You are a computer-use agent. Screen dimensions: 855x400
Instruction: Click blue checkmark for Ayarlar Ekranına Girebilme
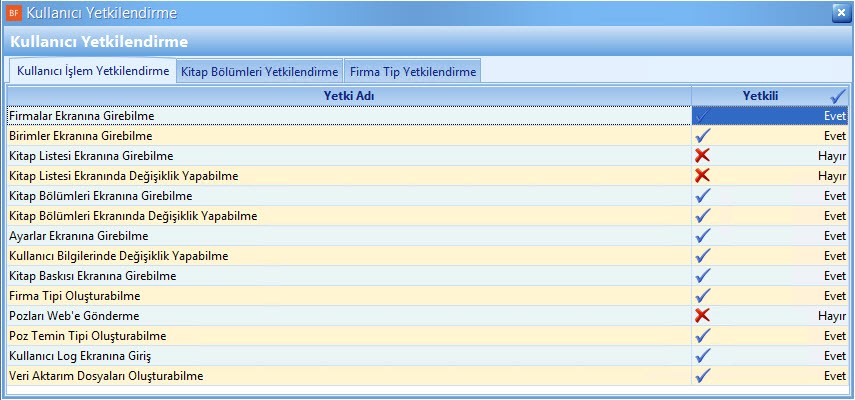click(703, 236)
